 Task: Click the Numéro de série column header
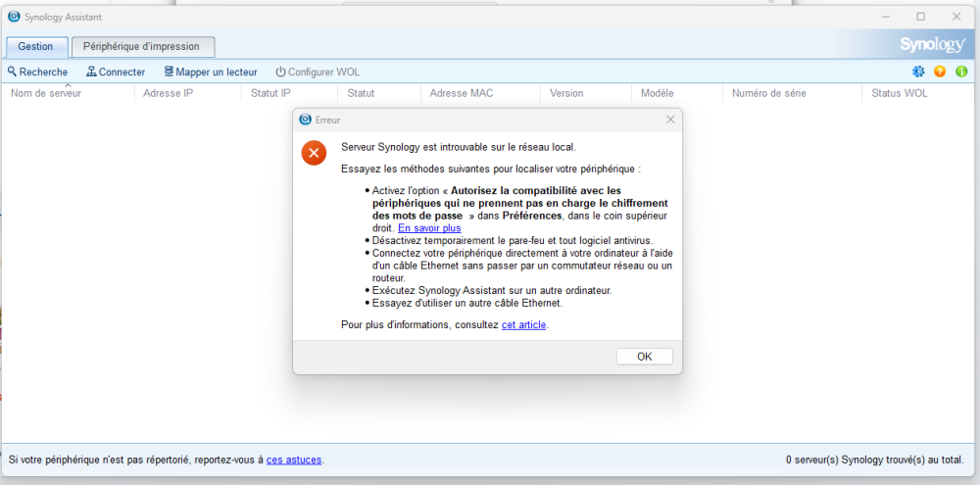[x=792, y=93]
